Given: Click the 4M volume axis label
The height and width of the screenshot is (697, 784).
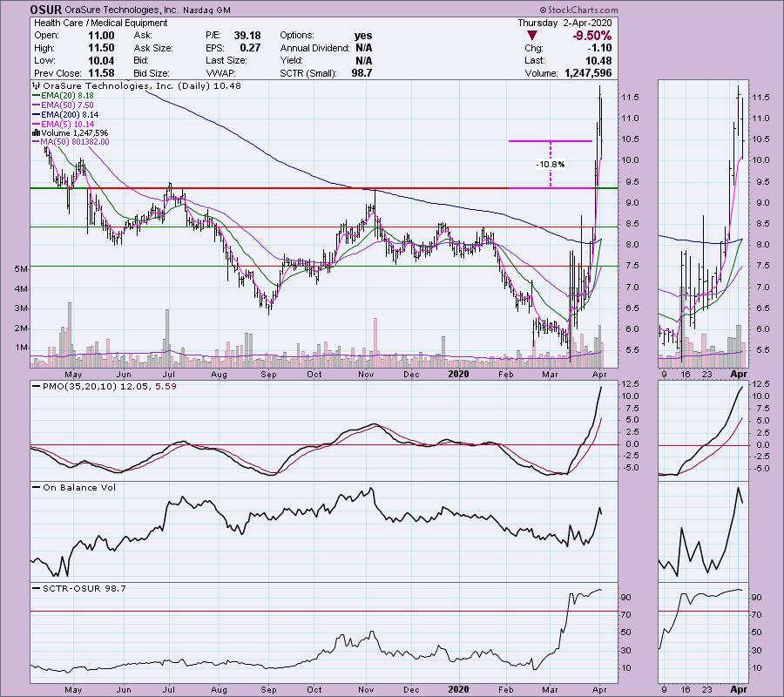Looking at the screenshot, I should pos(21,289).
